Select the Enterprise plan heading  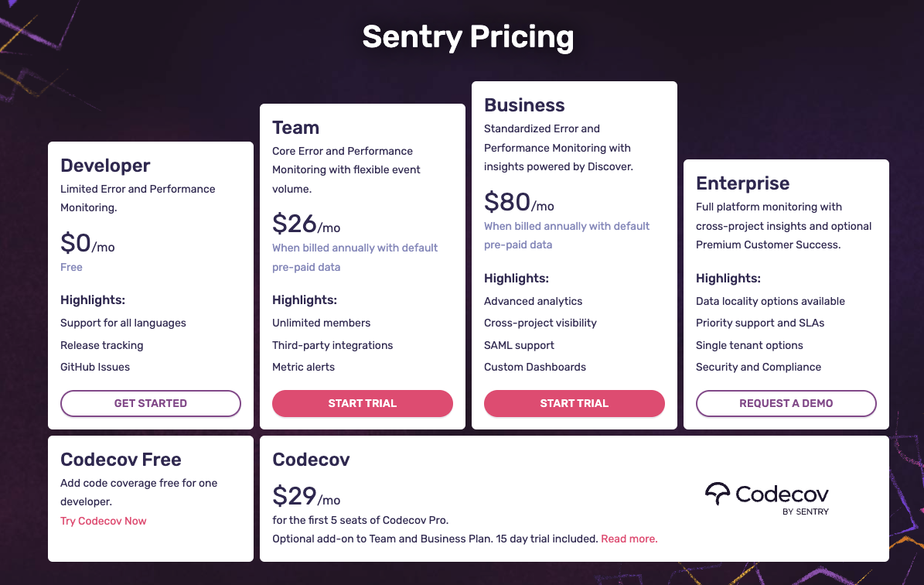pyautogui.click(x=742, y=183)
